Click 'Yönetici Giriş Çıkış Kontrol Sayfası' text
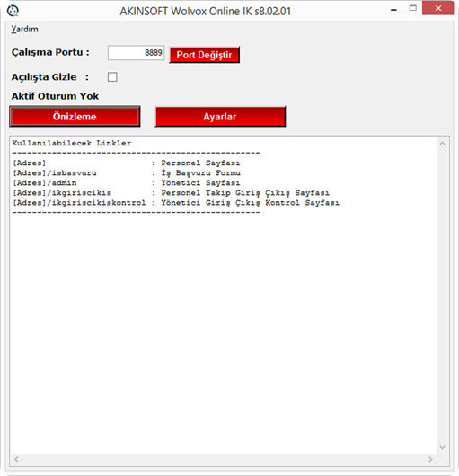This screenshot has height=476, width=459. (x=250, y=203)
